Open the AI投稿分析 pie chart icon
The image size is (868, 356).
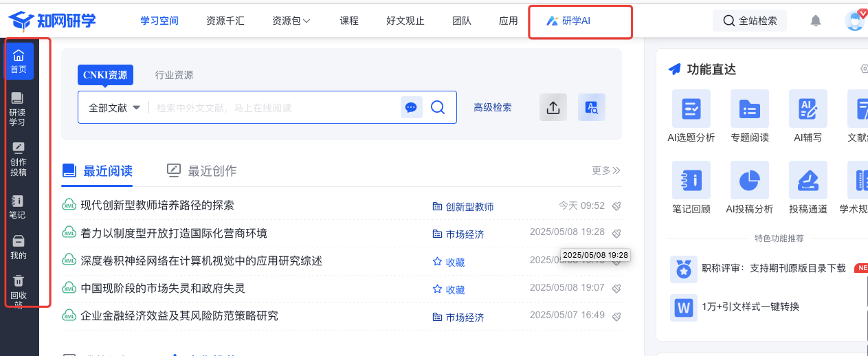tap(749, 180)
